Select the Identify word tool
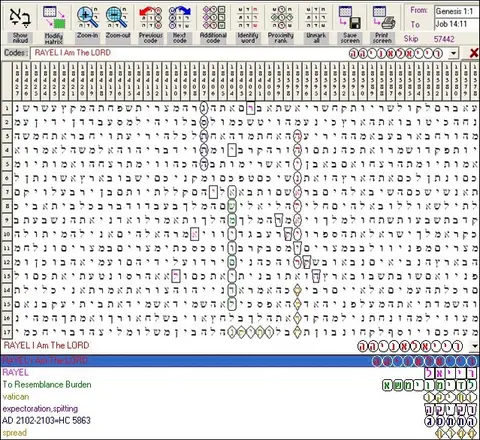Screen dimensions: 480x440 click(x=248, y=23)
